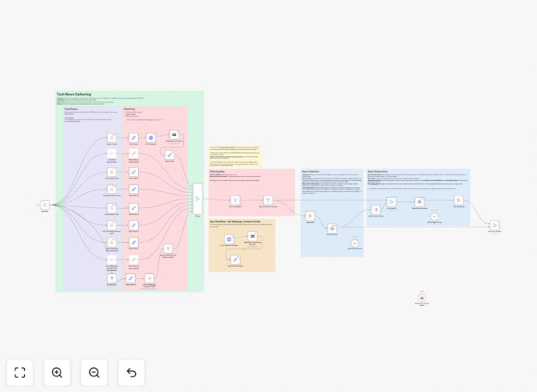Select the round output parser node in News Selection
Screen dimensions: 537x392
click(355, 243)
